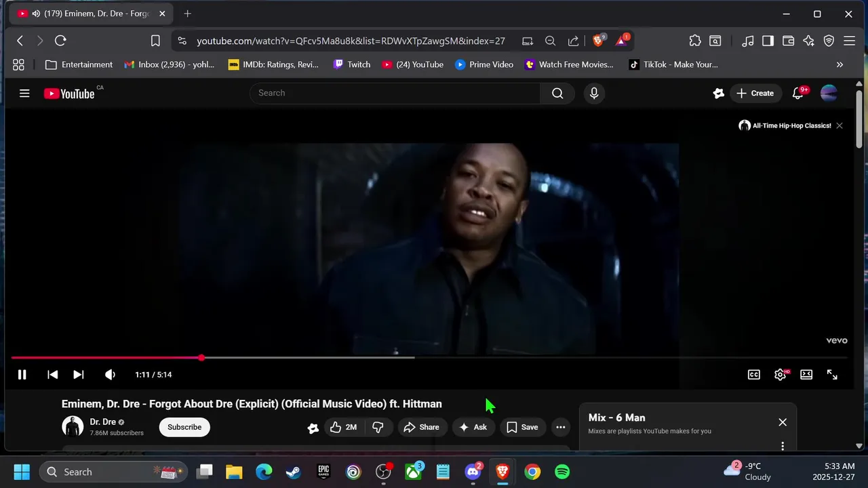The height and width of the screenshot is (488, 868).
Task: Open video player settings gear
Action: click(x=781, y=374)
